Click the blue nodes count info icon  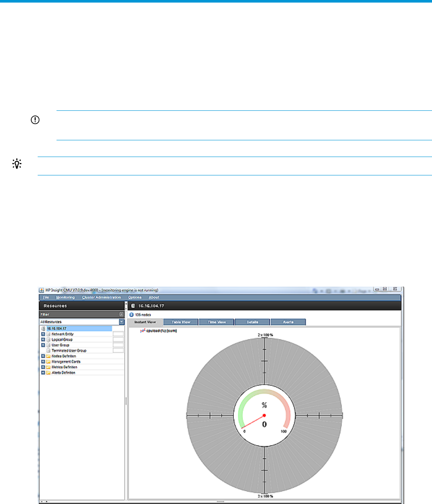[131, 314]
